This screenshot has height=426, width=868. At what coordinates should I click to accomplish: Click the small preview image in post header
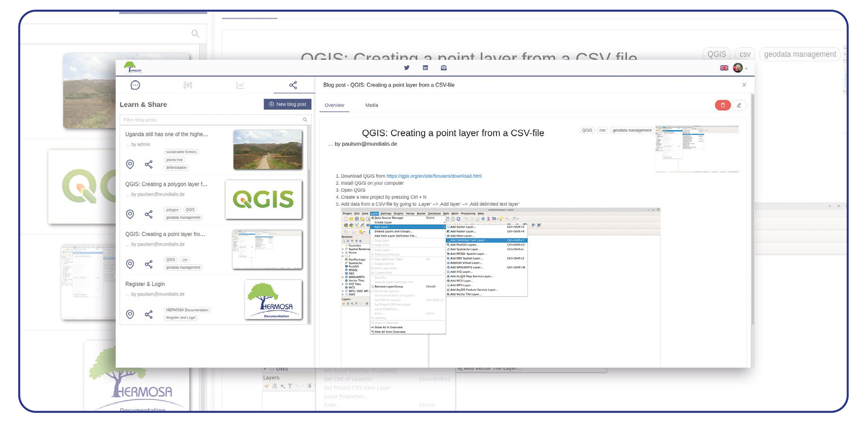[x=697, y=149]
